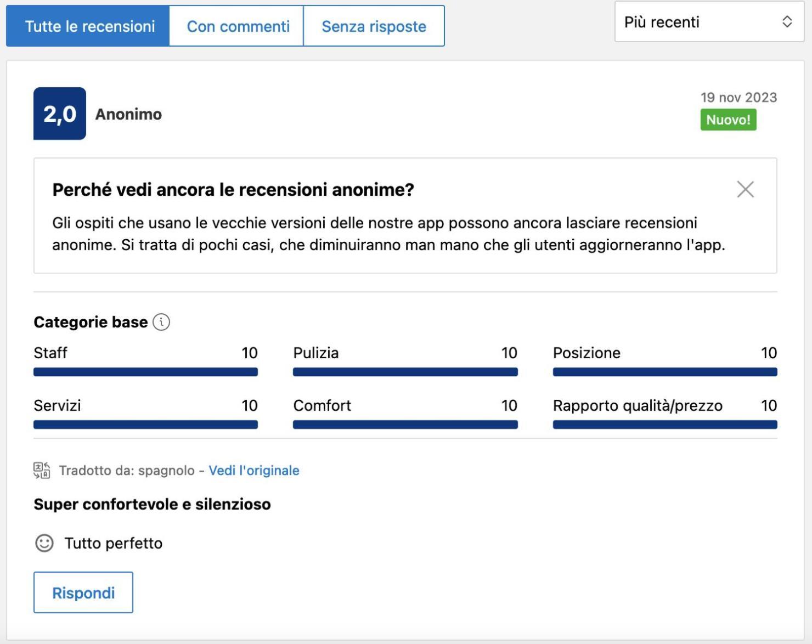Click the Rapporto qualità/prezzo rating bar
The width and height of the screenshot is (812, 644).
pos(665,425)
